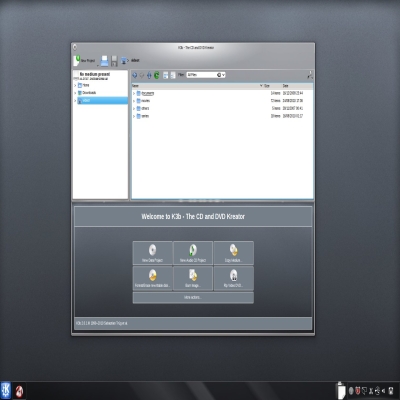Expand the highlighted tree folder node

[75, 101]
